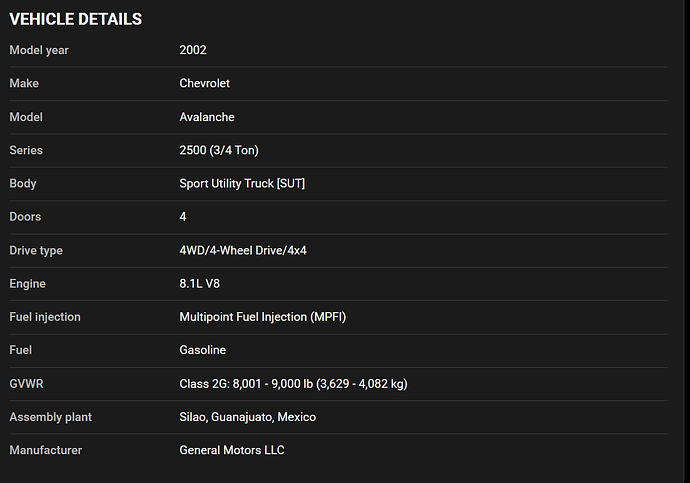Image resolution: width=690 pixels, height=483 pixels.
Task: Click the Engine label
Action: click(x=27, y=284)
